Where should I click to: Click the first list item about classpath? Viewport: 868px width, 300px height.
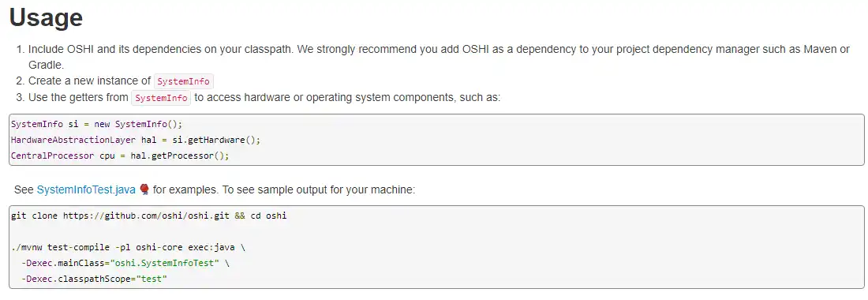click(439, 57)
